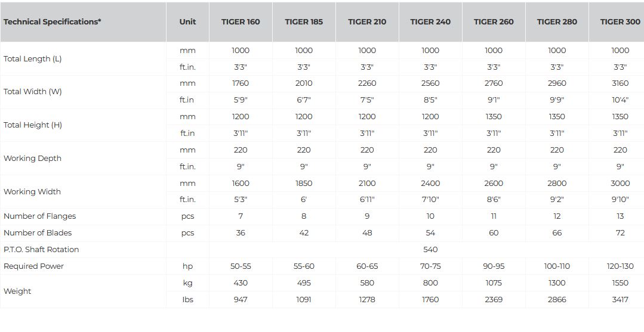Select the TIGER 185 column header

pos(304,22)
